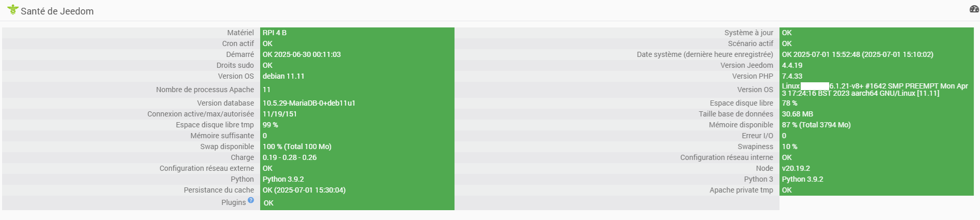Select the Linux kernel version text
The image size is (980, 220).
tap(875, 90)
